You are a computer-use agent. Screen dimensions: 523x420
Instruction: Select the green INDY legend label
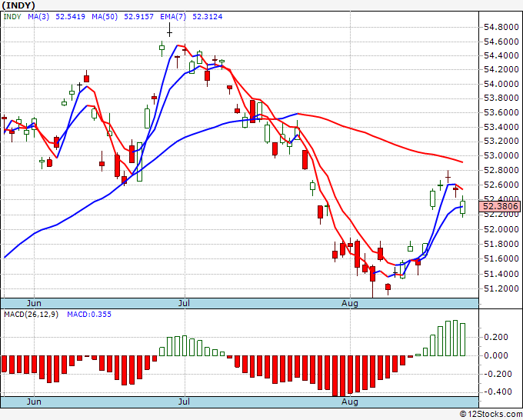point(12,17)
